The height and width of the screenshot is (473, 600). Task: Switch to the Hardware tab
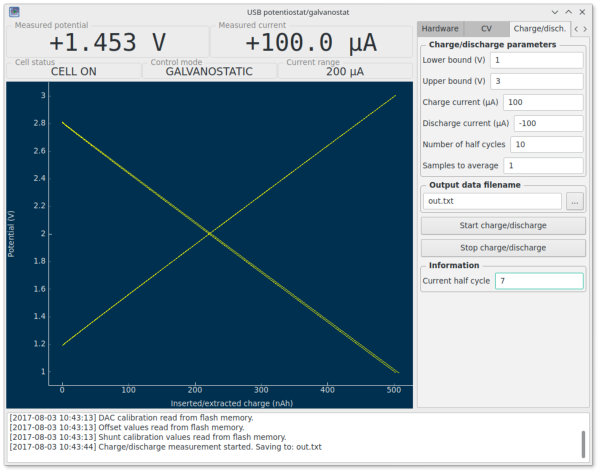coord(440,29)
